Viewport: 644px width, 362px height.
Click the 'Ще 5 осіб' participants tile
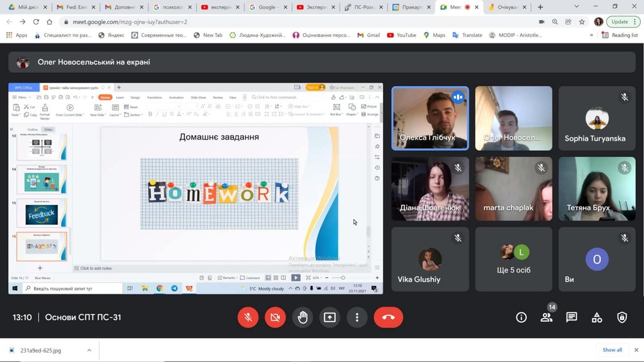click(x=514, y=259)
